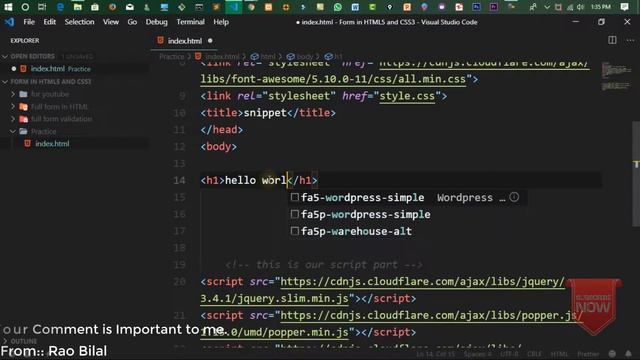Show hidden system tray icons
Viewport: 640px width, 360px height.
(x=547, y=7)
